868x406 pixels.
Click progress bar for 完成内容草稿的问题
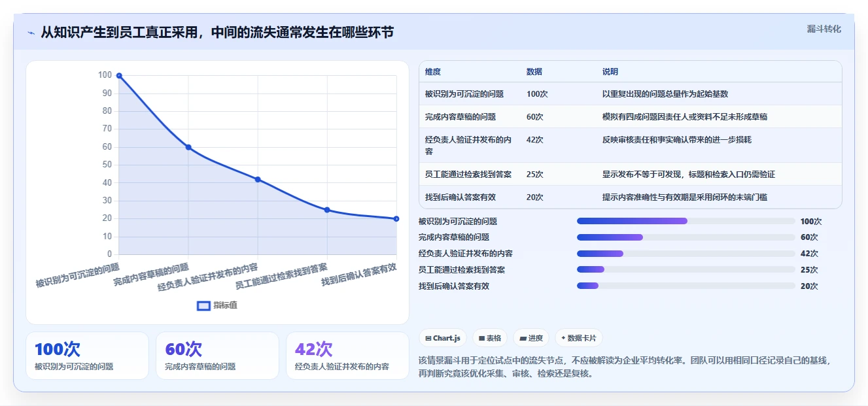[x=686, y=237]
